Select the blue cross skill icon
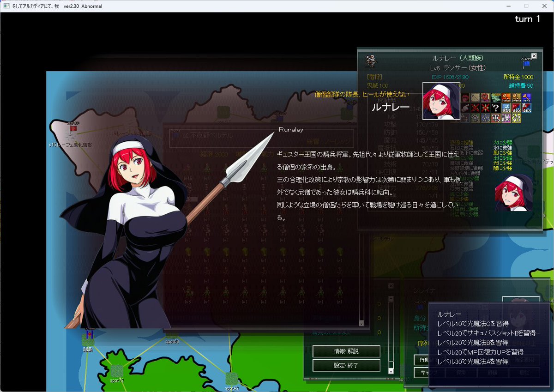 (x=506, y=108)
